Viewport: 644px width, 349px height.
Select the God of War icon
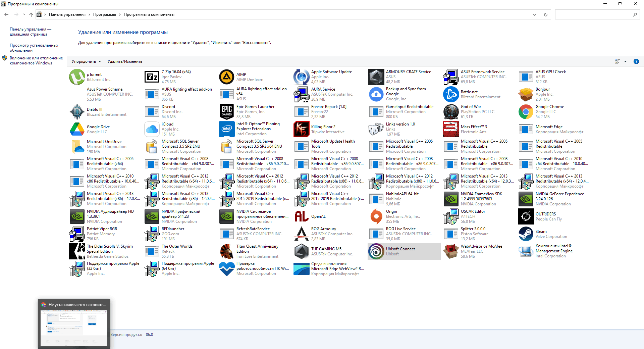[x=451, y=112]
